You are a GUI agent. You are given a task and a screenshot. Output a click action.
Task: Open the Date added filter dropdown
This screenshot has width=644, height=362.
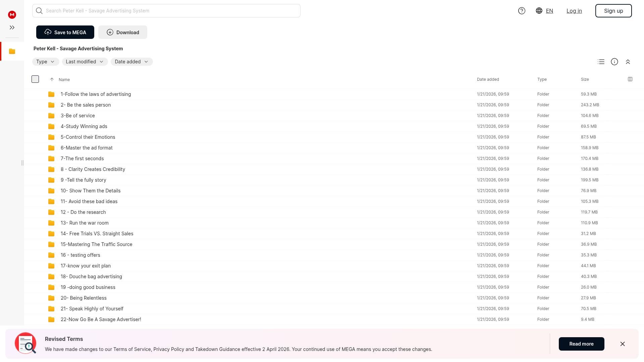(131, 62)
